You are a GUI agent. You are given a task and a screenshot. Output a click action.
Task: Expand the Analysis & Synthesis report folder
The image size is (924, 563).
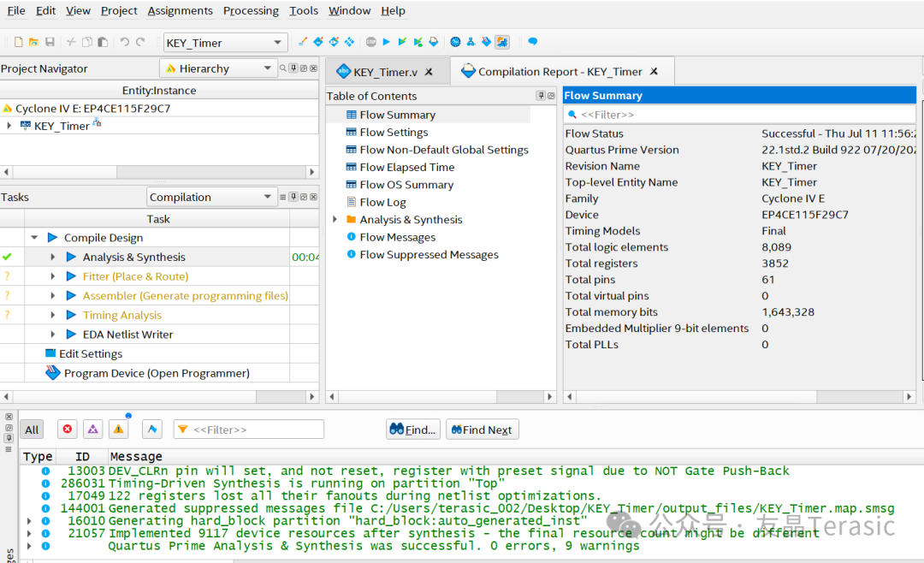[x=335, y=219]
